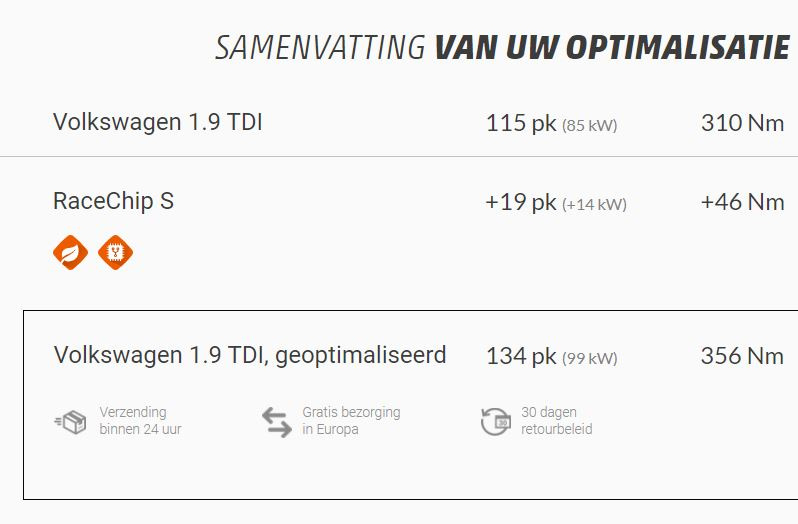Click the 356 Nm optimized torque value
The width and height of the screenshot is (798, 524).
tap(743, 356)
